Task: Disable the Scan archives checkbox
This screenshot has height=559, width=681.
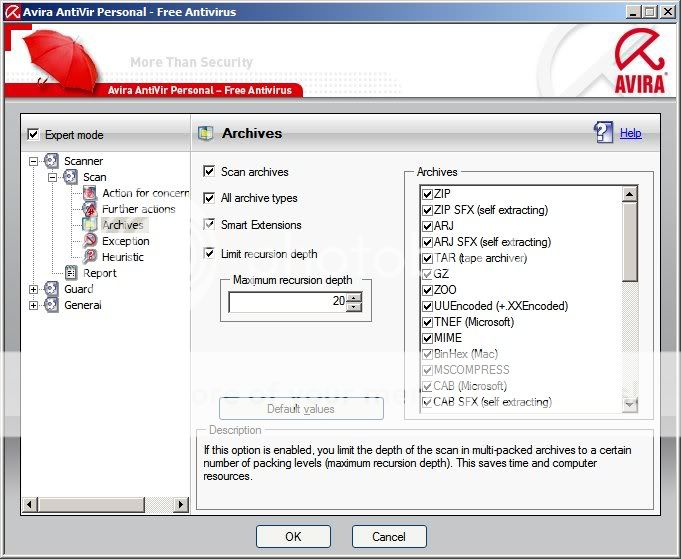Action: (x=209, y=171)
